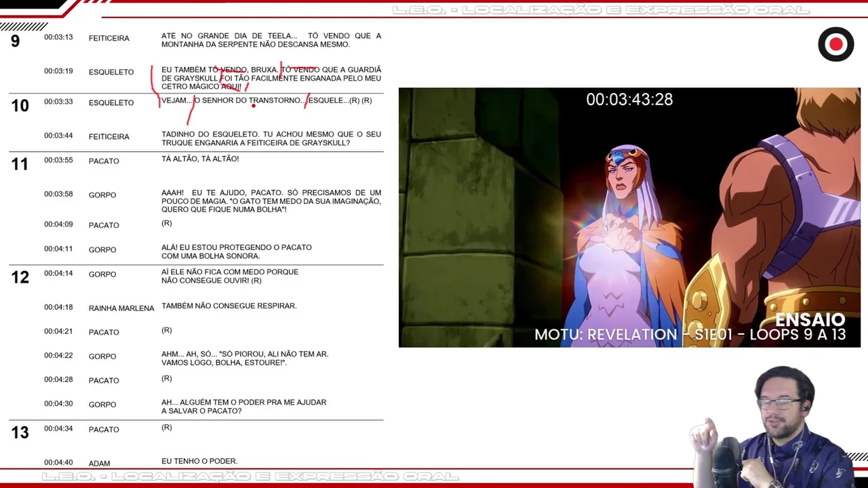
Task: Select FEITICEIRA name at 00:03:13
Action: click(x=108, y=38)
